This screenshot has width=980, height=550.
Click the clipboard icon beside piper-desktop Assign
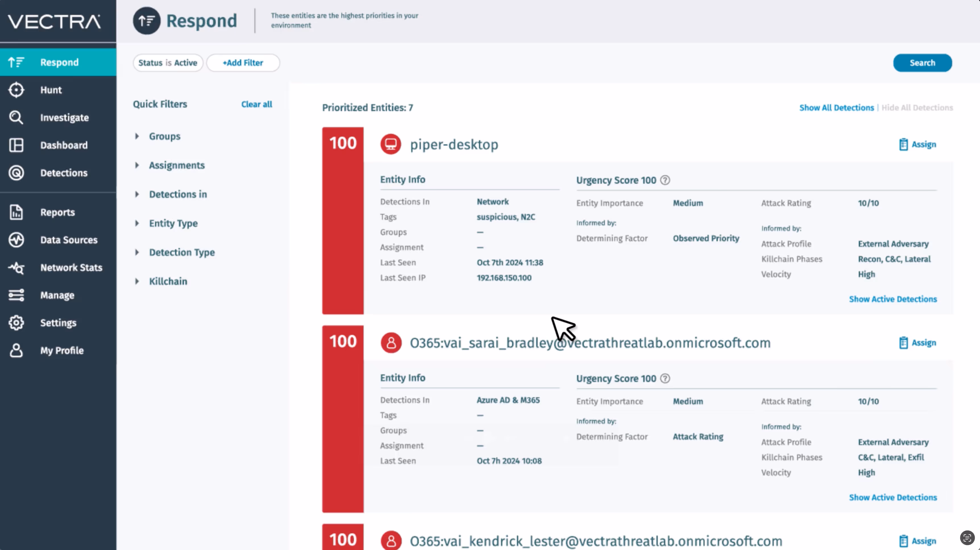(903, 145)
